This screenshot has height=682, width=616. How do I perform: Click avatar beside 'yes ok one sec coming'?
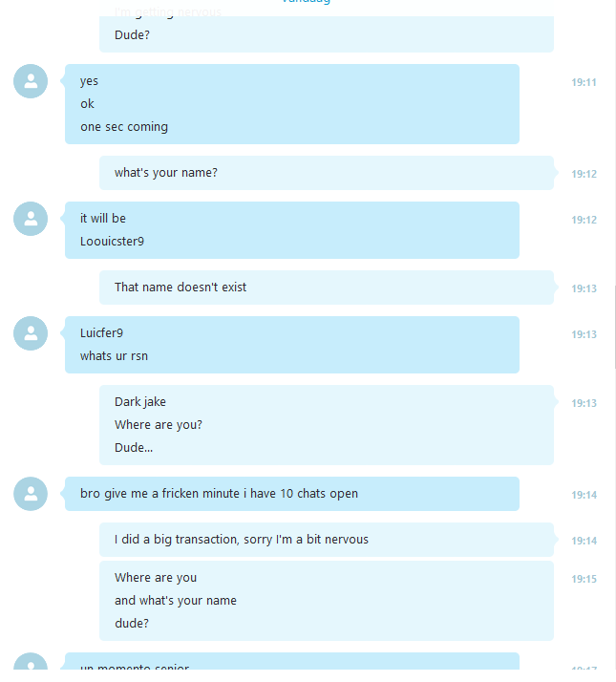[x=31, y=81]
